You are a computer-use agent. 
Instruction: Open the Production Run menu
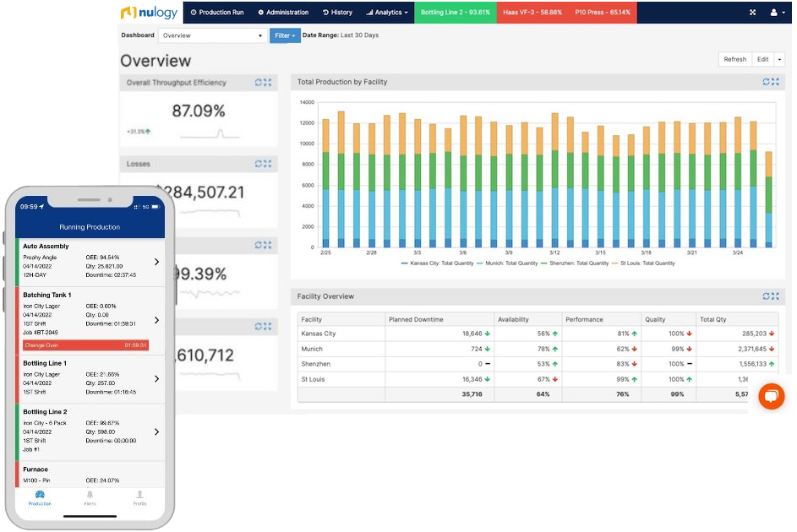[x=217, y=13]
